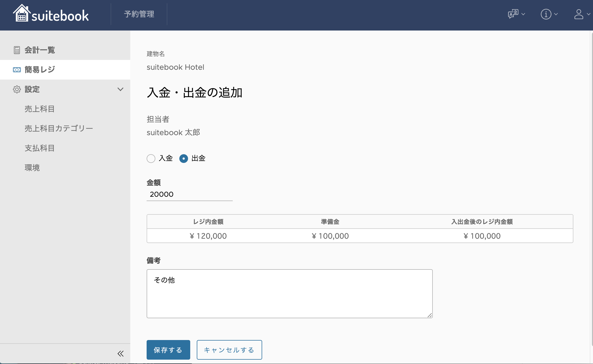
Task: Click the 入出金後のレジ内金額 value cell
Action: point(482,236)
